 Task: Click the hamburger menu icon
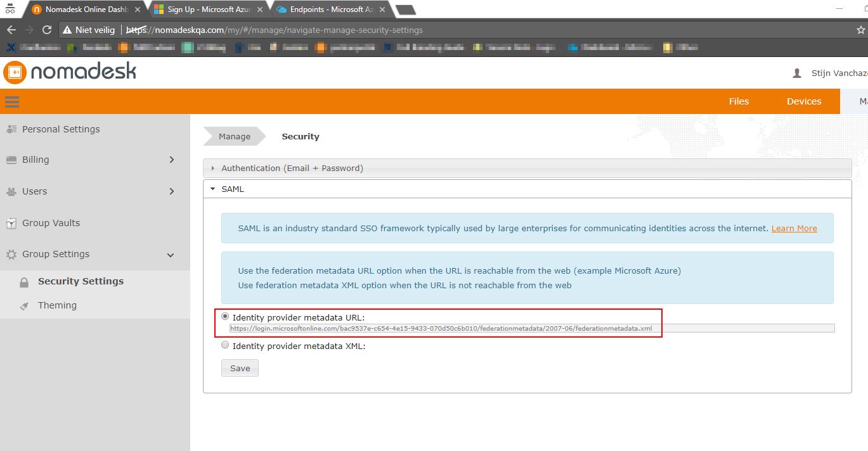coord(12,101)
